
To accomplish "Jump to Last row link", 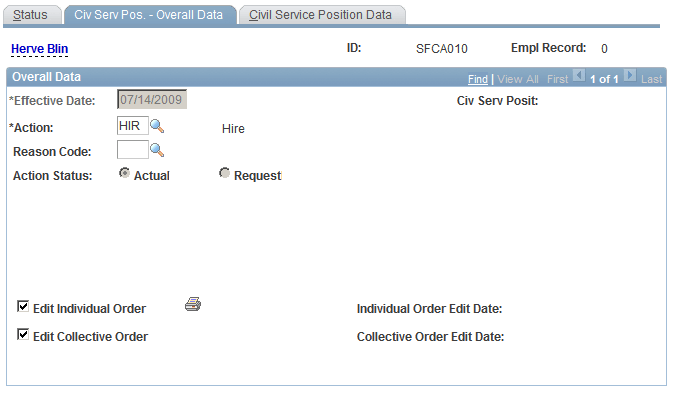I will [652, 79].
